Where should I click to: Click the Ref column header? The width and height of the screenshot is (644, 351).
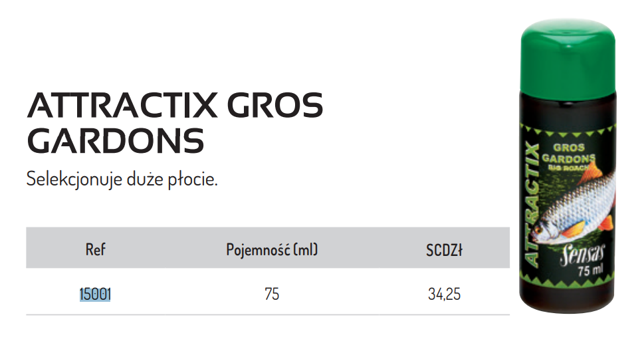(x=95, y=249)
